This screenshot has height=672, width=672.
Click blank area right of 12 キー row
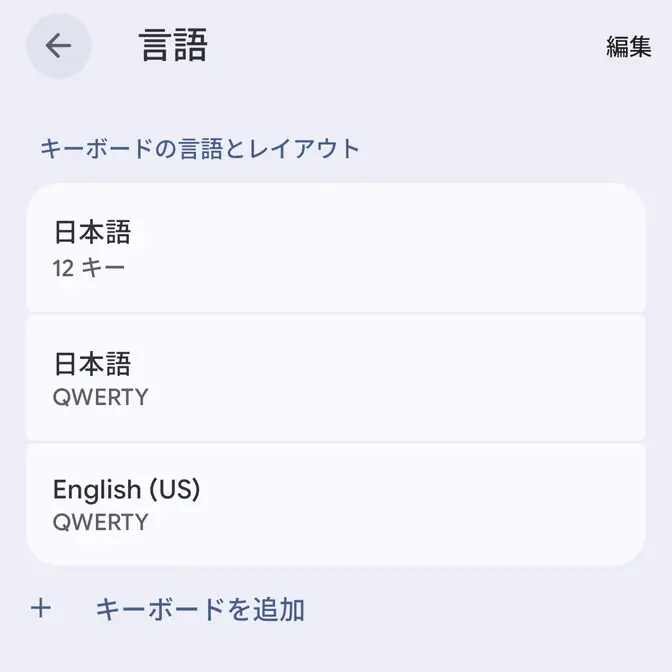tap(480, 248)
